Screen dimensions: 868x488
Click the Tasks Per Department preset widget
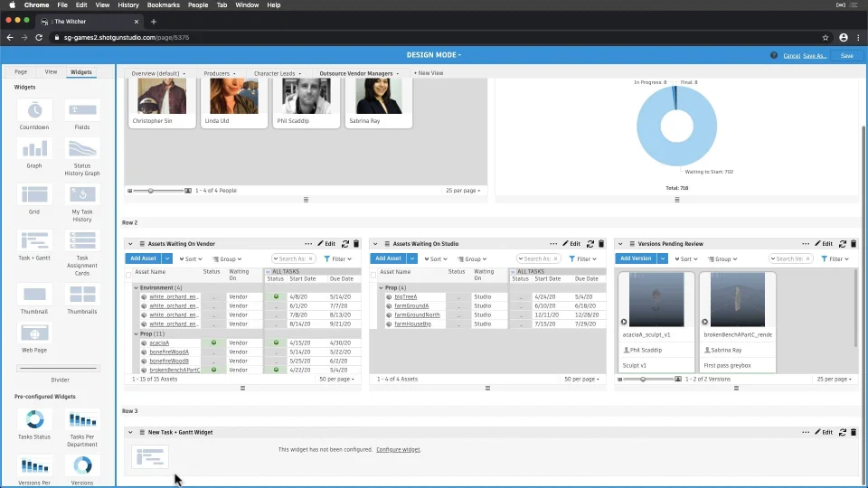[x=82, y=420]
